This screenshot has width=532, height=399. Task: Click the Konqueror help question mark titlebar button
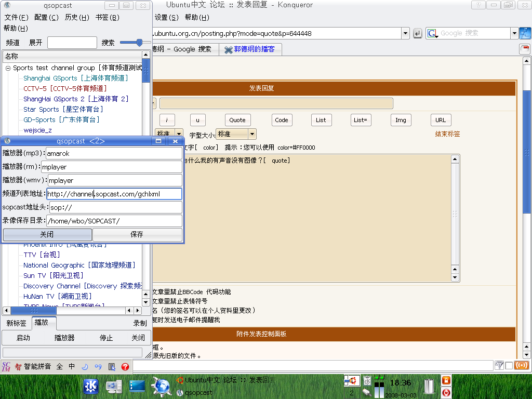tap(478, 5)
